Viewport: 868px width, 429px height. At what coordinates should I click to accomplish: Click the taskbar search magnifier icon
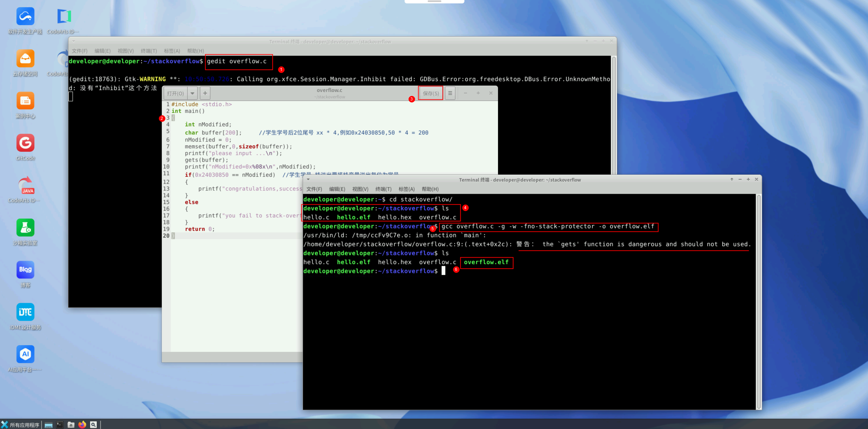(93, 425)
